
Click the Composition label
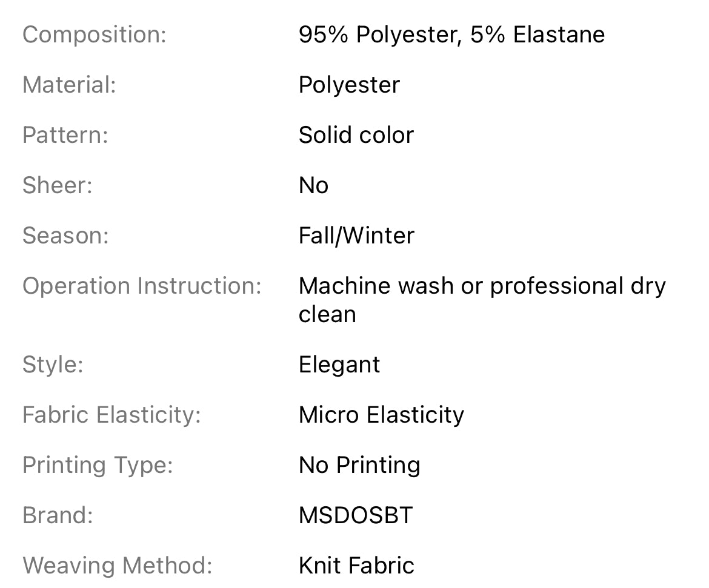pyautogui.click(x=94, y=35)
